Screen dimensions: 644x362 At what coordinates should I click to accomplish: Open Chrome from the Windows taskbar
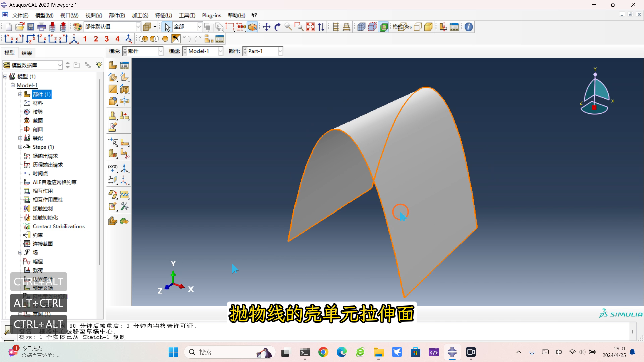[x=323, y=352]
